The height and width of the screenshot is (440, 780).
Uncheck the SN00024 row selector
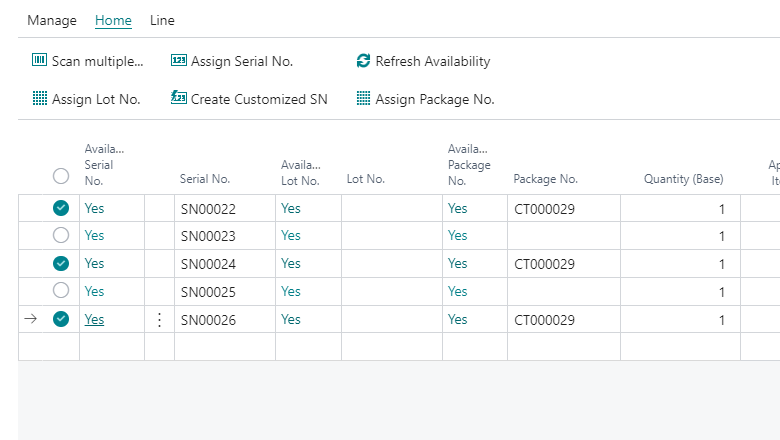pos(61,264)
